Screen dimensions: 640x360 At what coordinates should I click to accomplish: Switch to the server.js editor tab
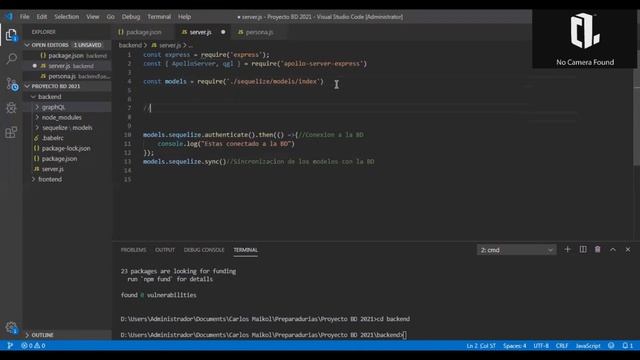coord(202,32)
